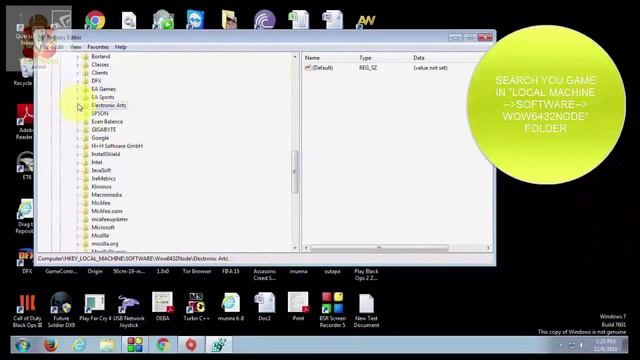The height and width of the screenshot is (360, 640).
Task: Click the tree pane scroll-down arrow
Action: pyautogui.click(x=295, y=248)
